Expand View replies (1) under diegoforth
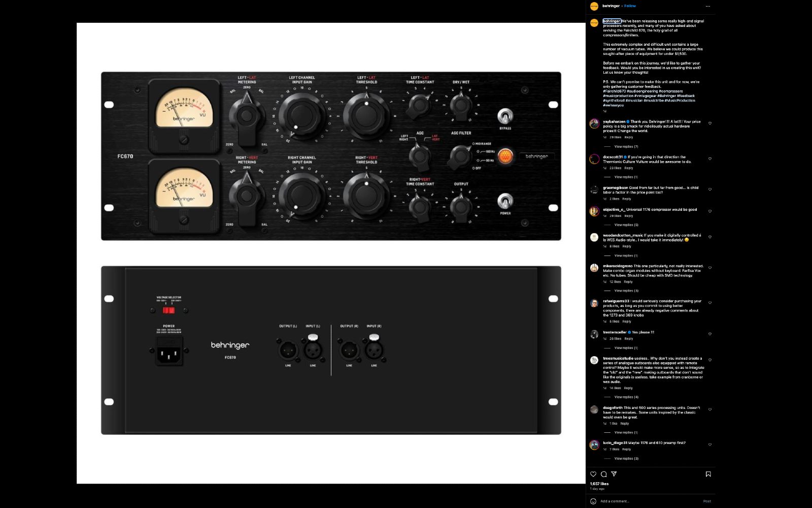Viewport: 812px width, 508px height. (626, 433)
